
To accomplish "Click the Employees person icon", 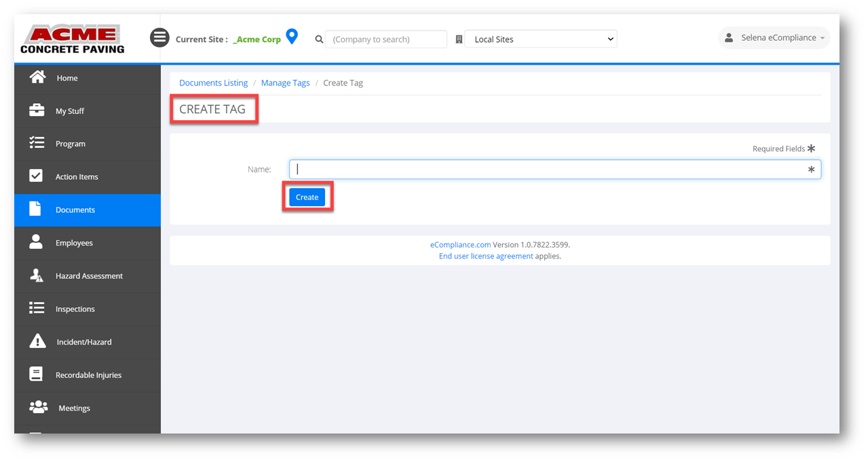I will [36, 242].
